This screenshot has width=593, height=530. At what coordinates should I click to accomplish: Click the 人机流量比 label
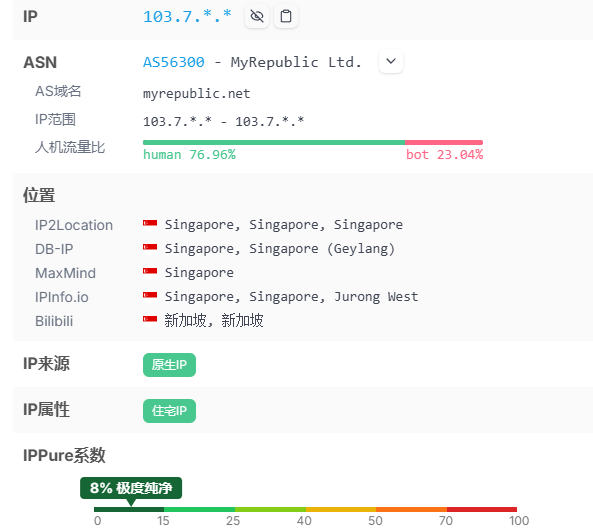(70, 147)
